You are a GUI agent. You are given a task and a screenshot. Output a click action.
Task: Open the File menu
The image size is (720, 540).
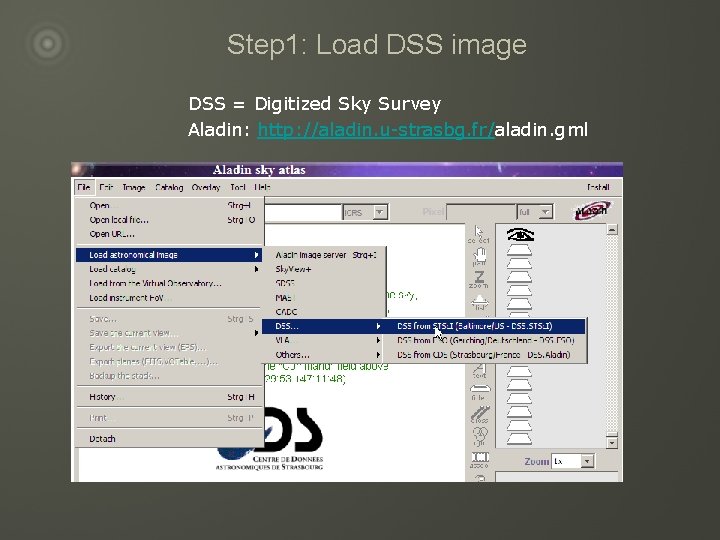[x=84, y=187]
